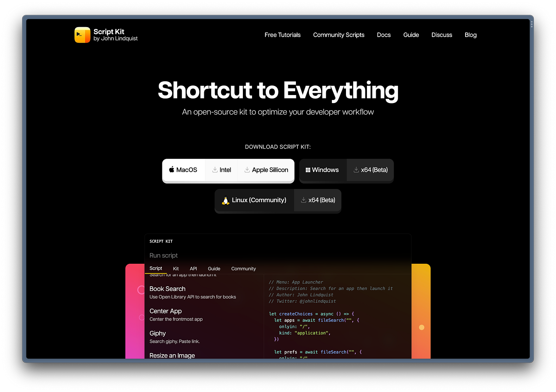The image size is (556, 392).
Task: Go to Community Scripts
Action: (x=339, y=35)
